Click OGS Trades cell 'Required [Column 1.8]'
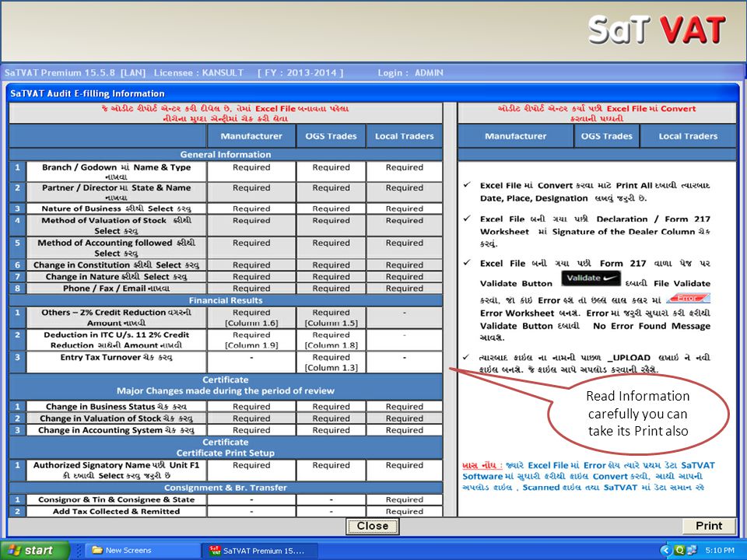747x560 pixels. 331,340
